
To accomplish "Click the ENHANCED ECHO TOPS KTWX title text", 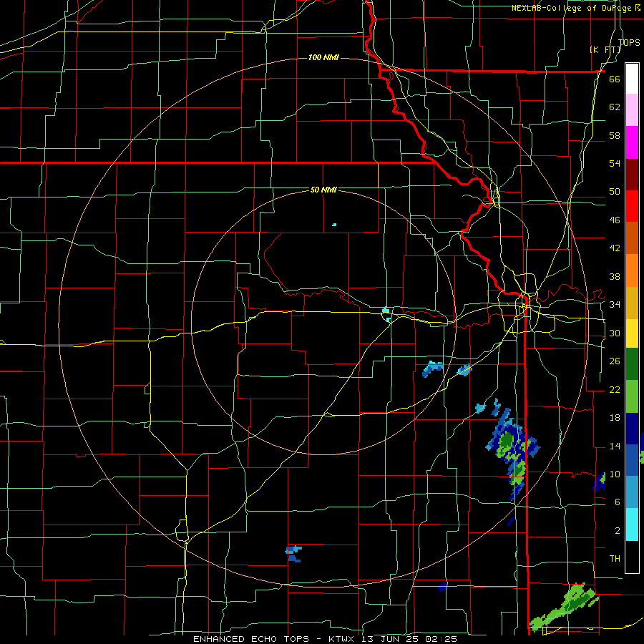I will pos(325,639).
